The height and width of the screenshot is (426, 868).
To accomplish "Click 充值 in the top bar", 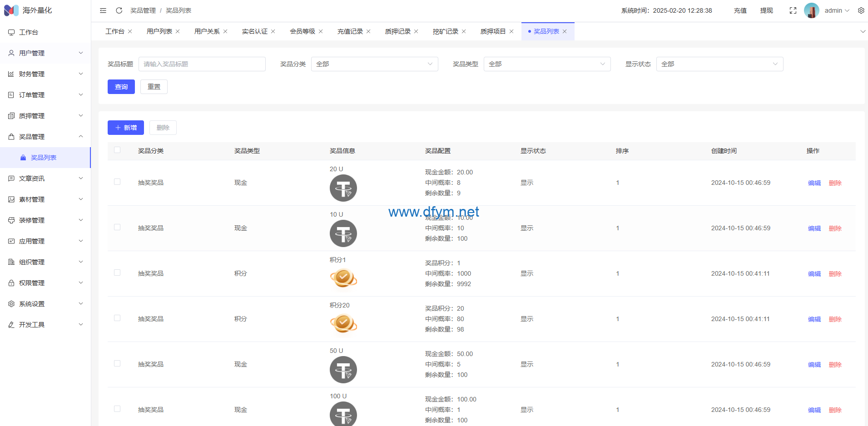I will tap(740, 10).
